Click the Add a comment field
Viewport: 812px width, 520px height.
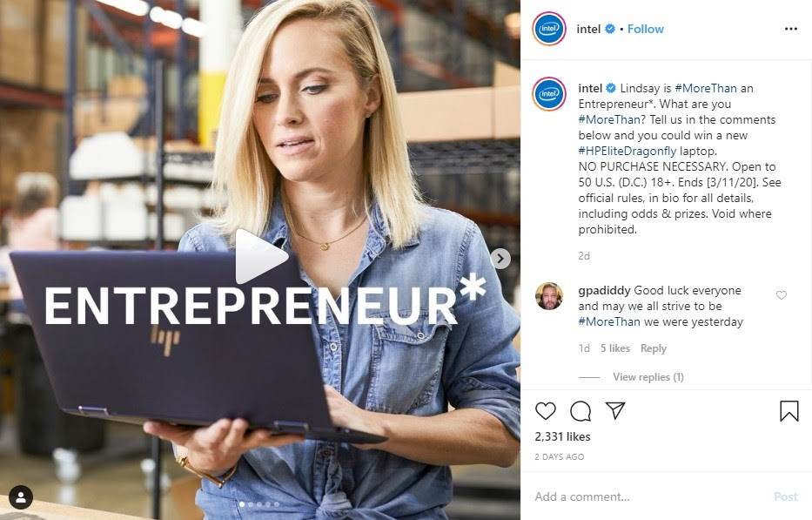click(649, 496)
